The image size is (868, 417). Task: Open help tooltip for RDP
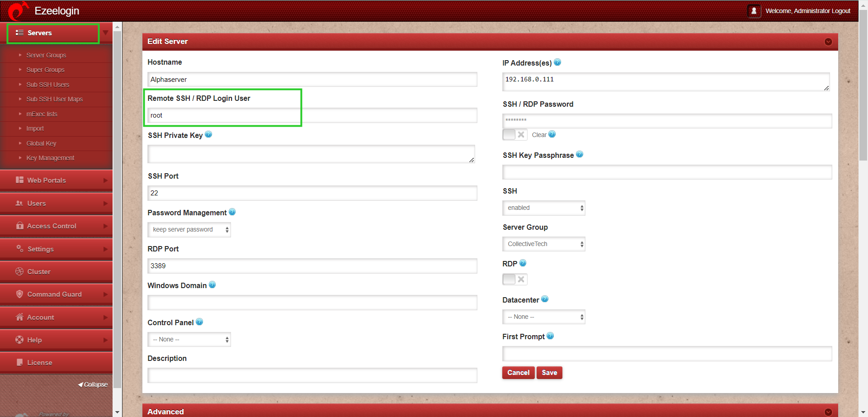tap(523, 263)
